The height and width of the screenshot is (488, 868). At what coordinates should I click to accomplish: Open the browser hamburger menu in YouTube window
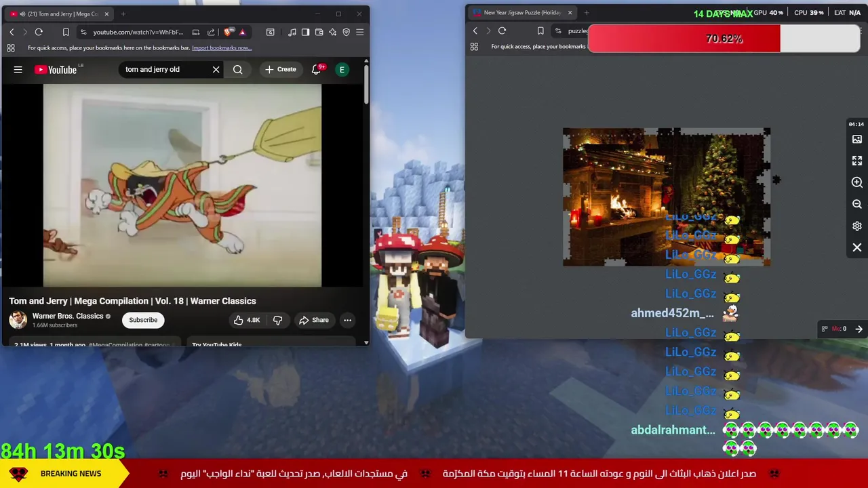(x=360, y=32)
